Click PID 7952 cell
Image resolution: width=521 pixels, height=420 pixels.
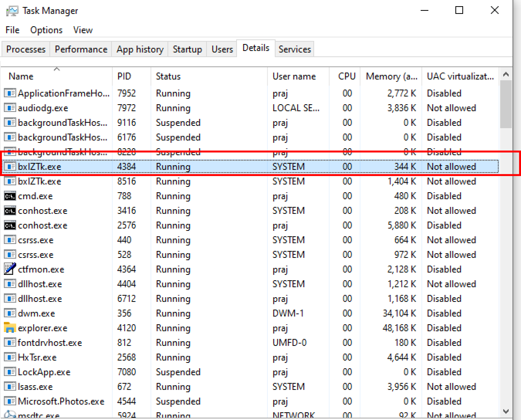[x=127, y=93]
